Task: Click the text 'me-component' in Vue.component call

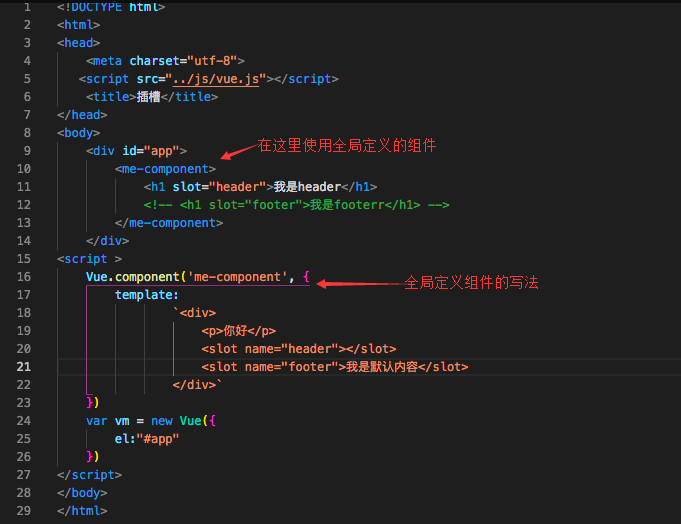Action: tap(240, 277)
